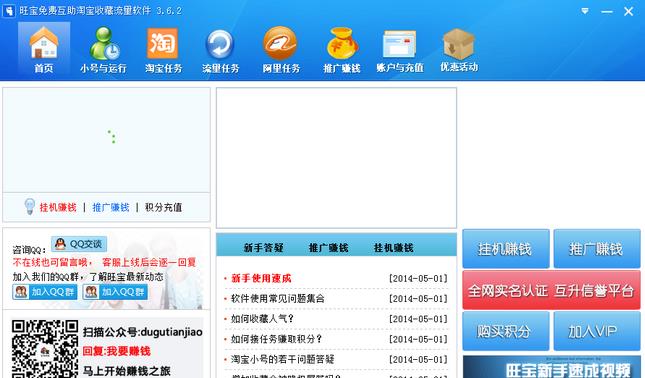Open the 旺宝新手速成视频 banner
Screen dimensions: 645x378
point(551,367)
